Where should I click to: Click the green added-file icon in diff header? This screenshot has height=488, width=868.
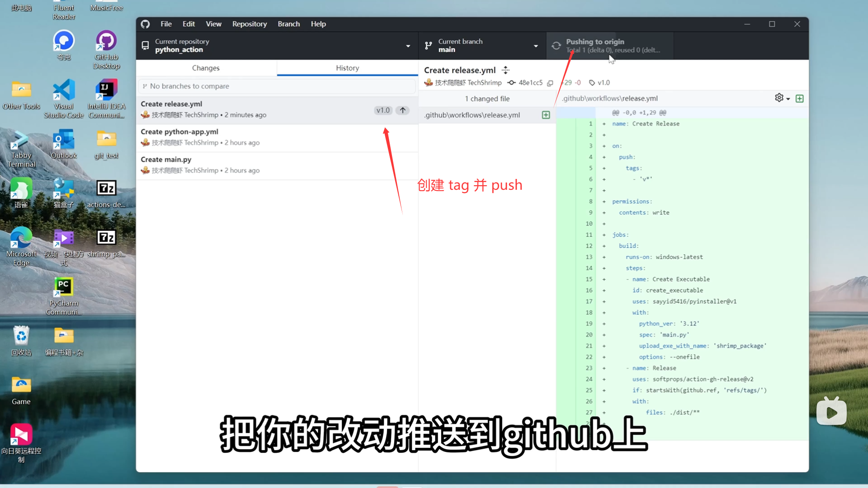click(x=799, y=99)
